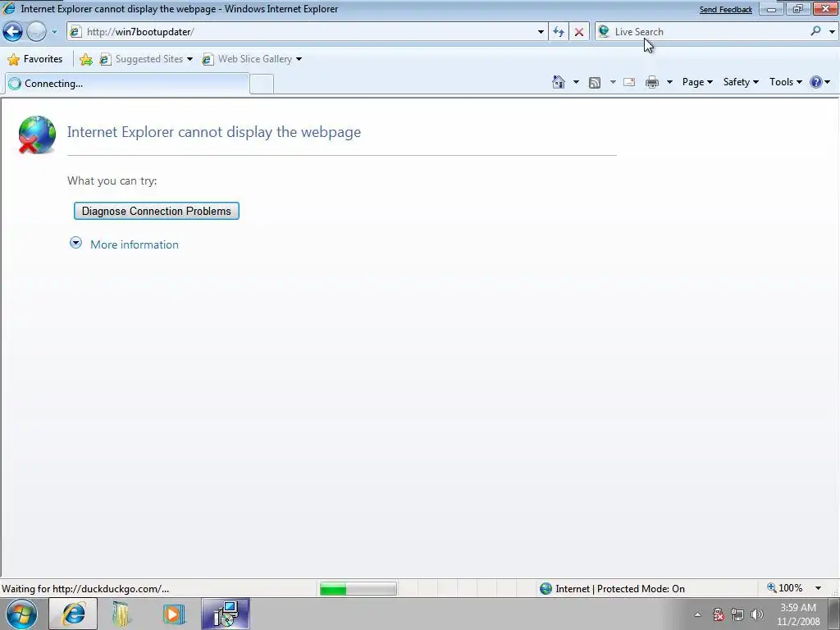Open Windows Explorer from the taskbar
The width and height of the screenshot is (840, 630).
pos(121,614)
